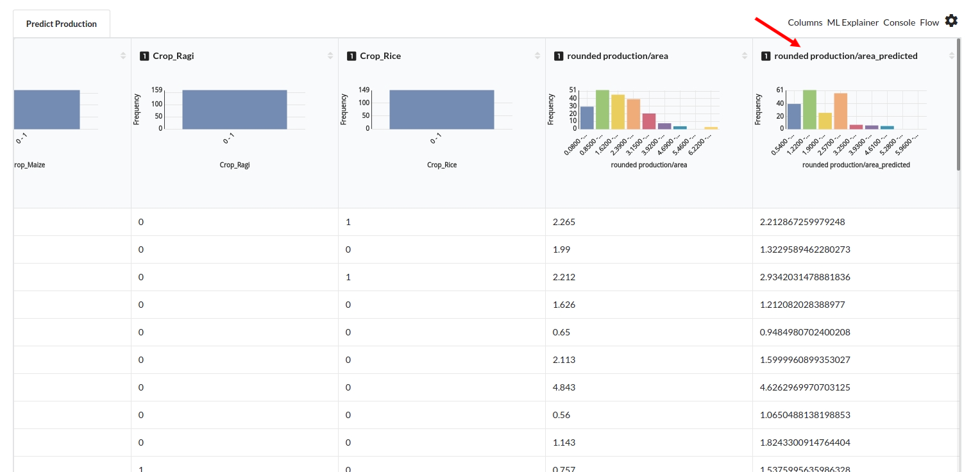The image size is (980, 472).
Task: Select cell with value 1.99
Action: click(649, 249)
